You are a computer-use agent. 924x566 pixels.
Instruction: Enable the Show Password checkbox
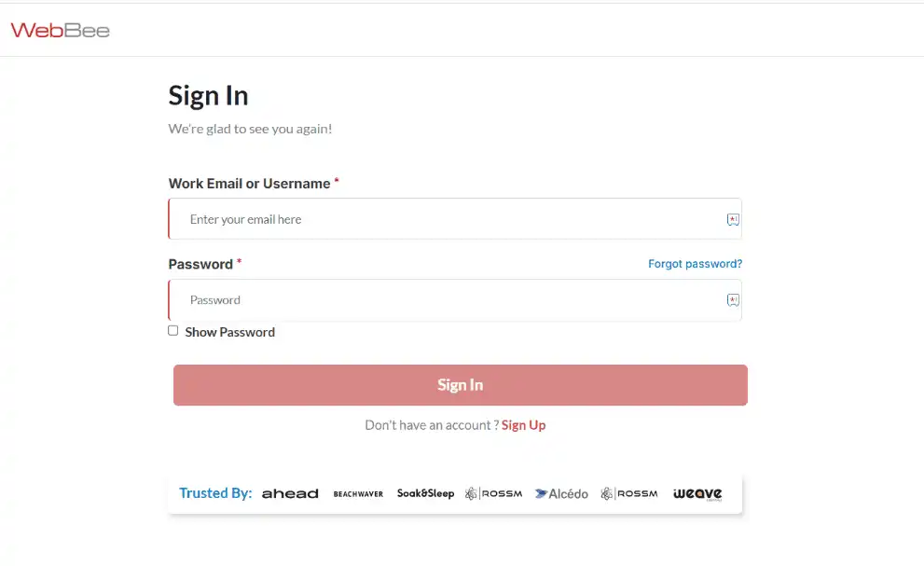point(172,330)
